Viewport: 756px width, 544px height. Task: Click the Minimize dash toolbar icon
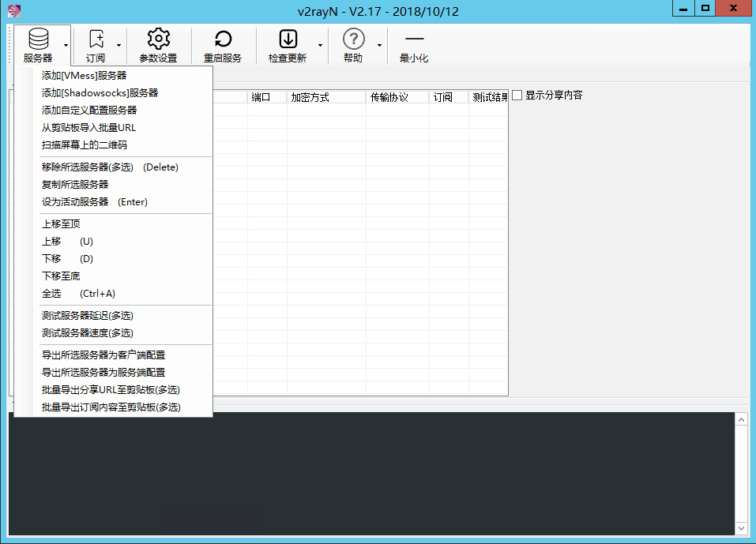point(414,39)
